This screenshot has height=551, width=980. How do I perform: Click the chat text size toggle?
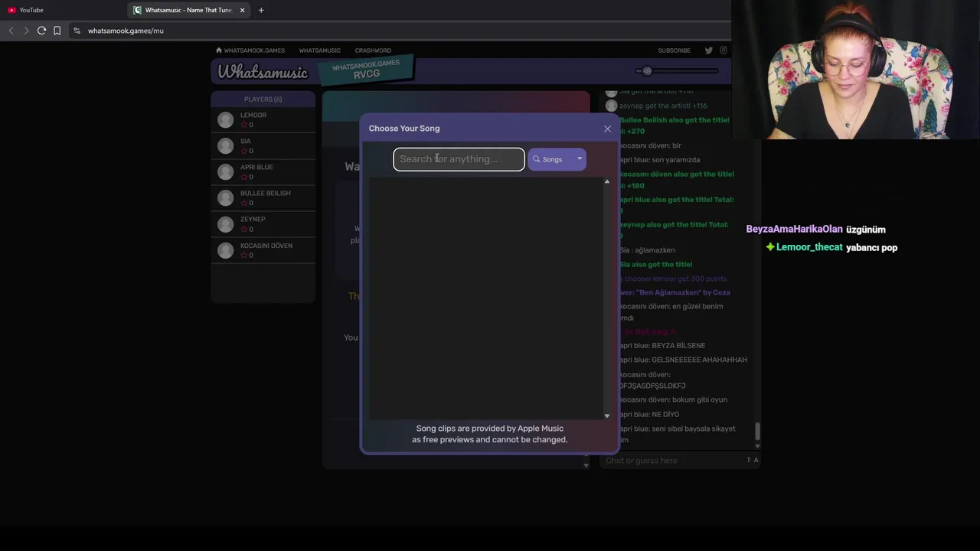point(753,460)
